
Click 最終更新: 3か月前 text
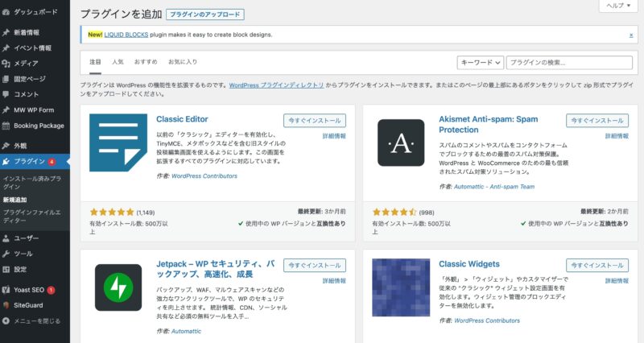(321, 212)
